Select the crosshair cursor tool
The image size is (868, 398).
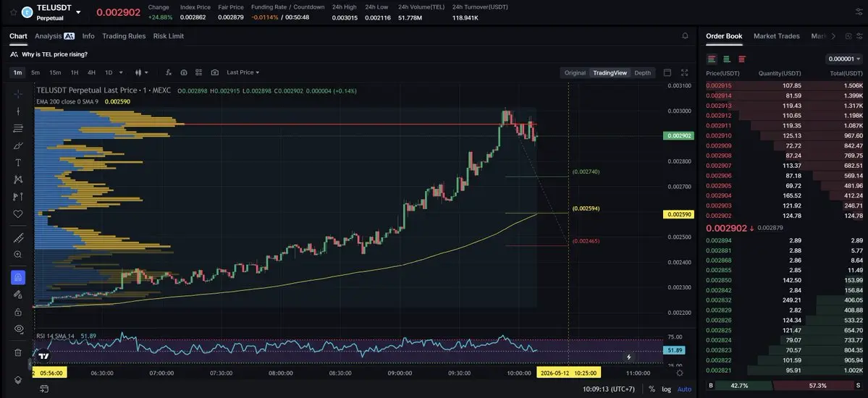click(17, 93)
